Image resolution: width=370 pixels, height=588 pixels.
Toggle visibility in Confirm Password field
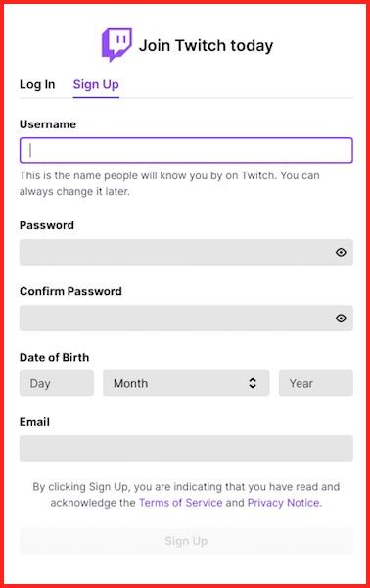(x=341, y=318)
